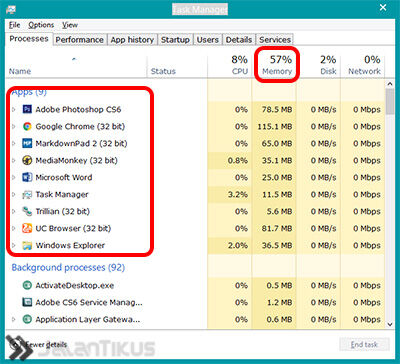Switch to the App history tab
Viewport: 400px width, 364px height.
(x=132, y=40)
